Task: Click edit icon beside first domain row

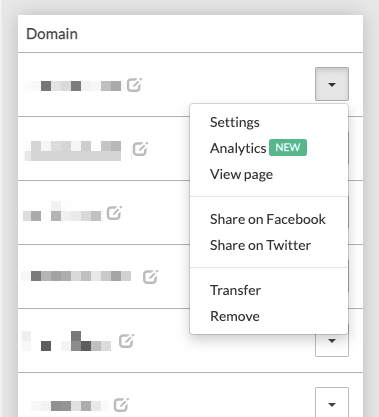Action: click(134, 85)
